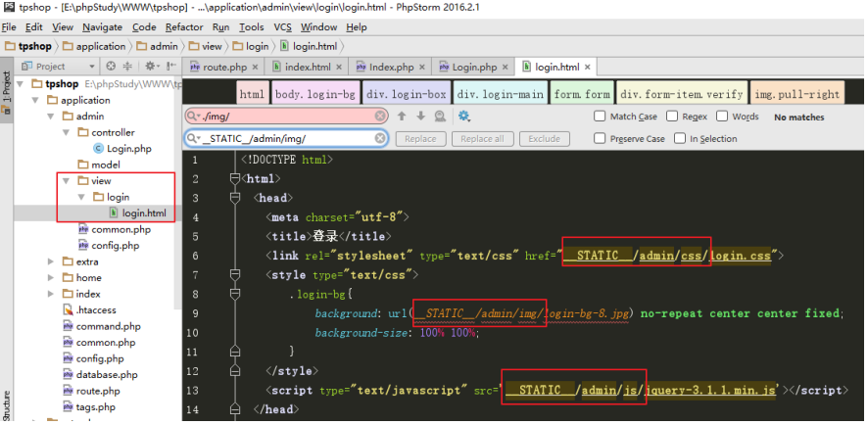Open the Navigate menu

pos(103,27)
